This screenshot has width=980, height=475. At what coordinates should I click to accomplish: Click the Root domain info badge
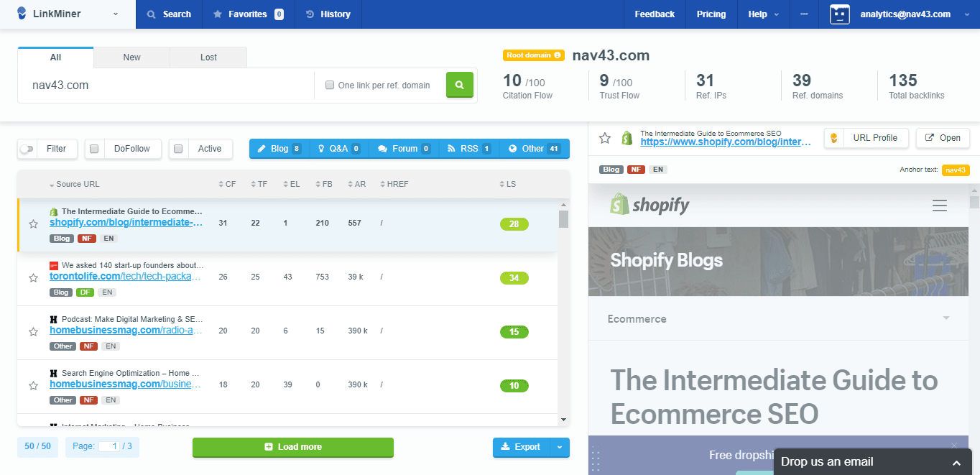[534, 55]
